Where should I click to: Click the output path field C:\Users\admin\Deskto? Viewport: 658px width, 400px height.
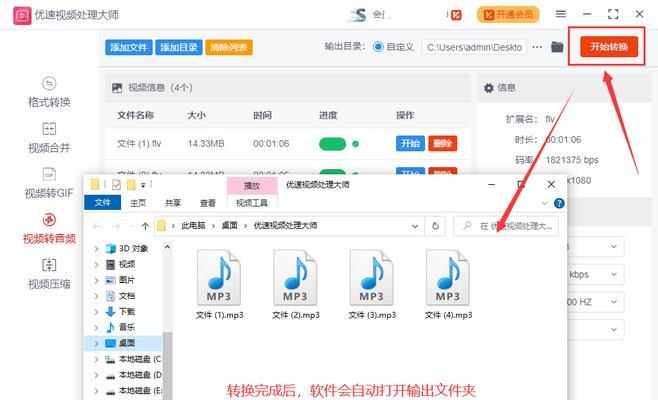[474, 47]
